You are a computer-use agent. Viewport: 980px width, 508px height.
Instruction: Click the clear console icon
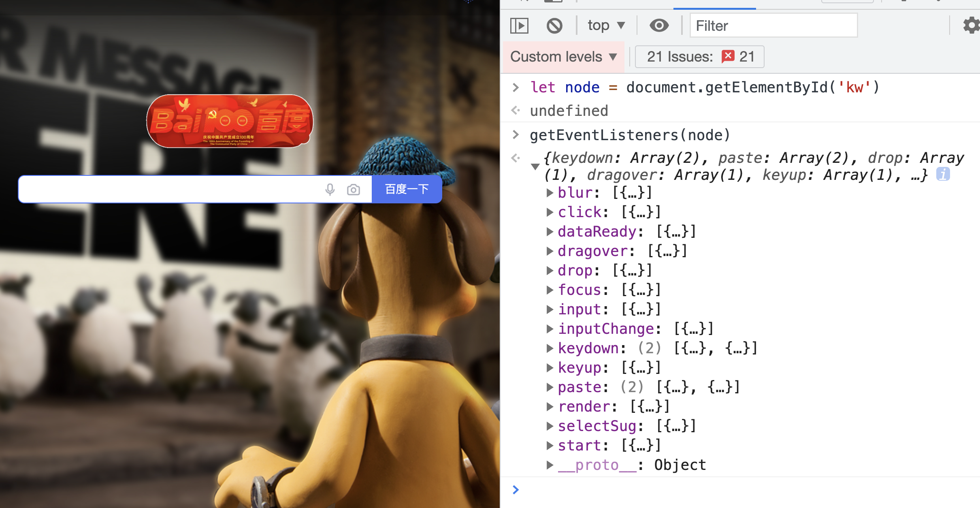[x=554, y=26]
